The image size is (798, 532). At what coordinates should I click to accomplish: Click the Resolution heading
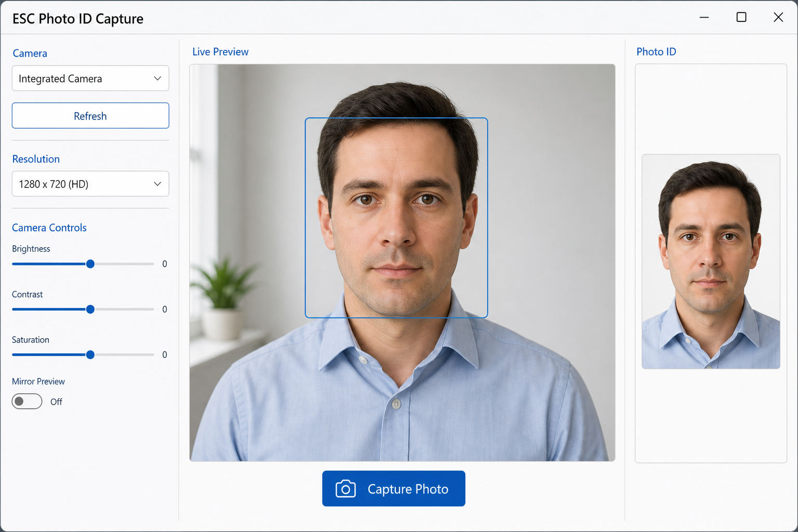click(x=36, y=159)
